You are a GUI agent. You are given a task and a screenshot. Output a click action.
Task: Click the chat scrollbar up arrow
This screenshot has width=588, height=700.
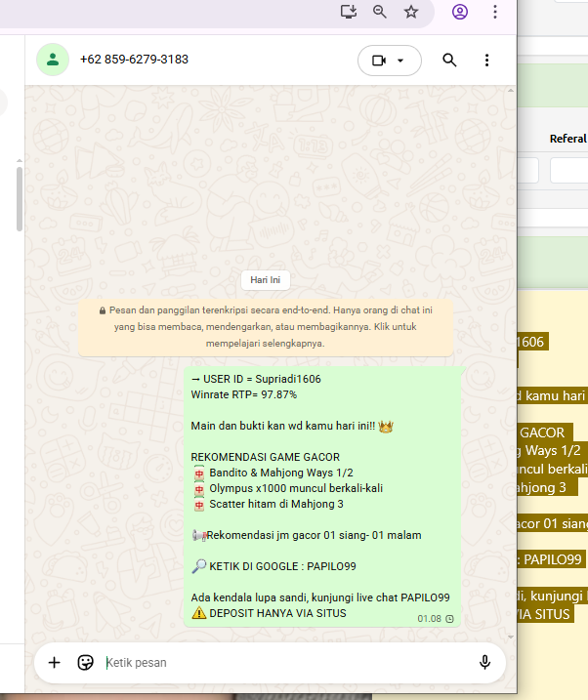coord(511,90)
